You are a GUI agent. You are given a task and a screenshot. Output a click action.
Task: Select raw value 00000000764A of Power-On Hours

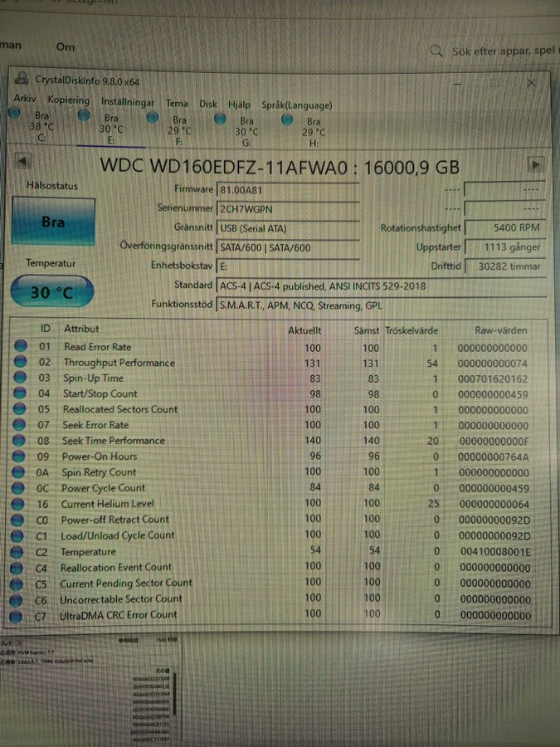point(494,457)
